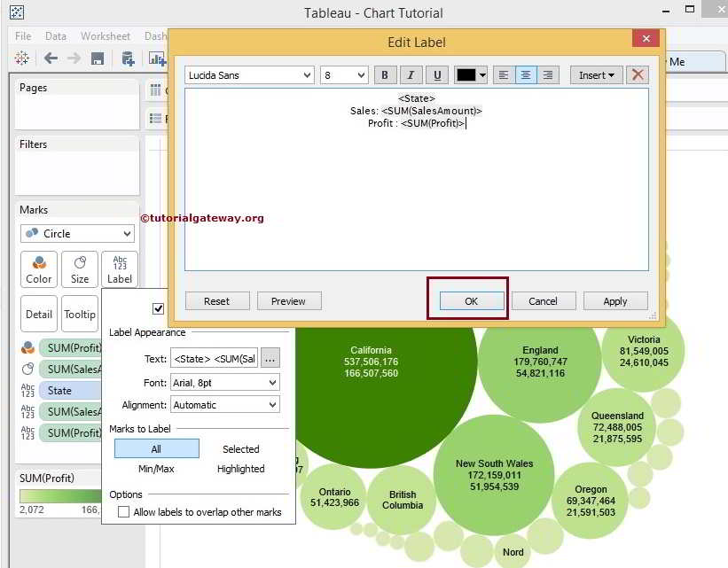The width and height of the screenshot is (728, 568).
Task: Align label text center
Action: (526, 75)
